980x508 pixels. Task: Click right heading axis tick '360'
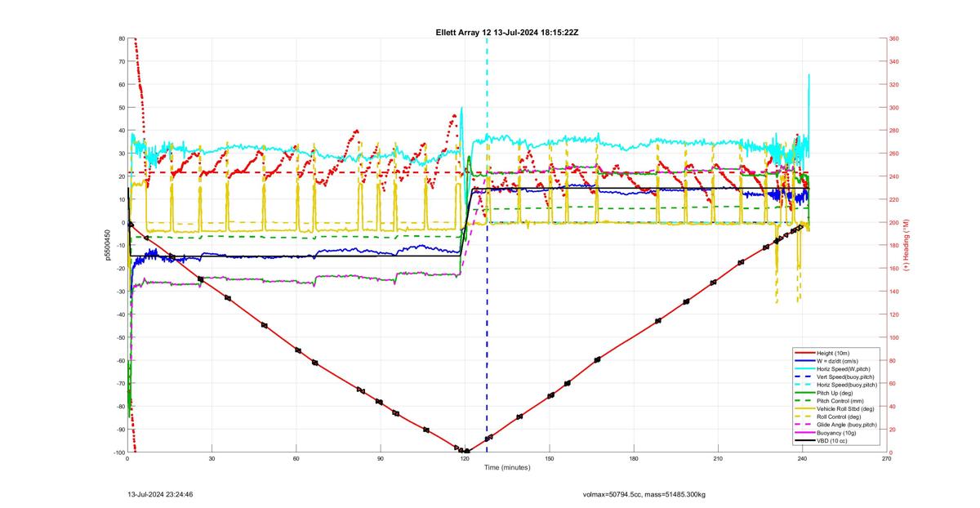click(893, 38)
